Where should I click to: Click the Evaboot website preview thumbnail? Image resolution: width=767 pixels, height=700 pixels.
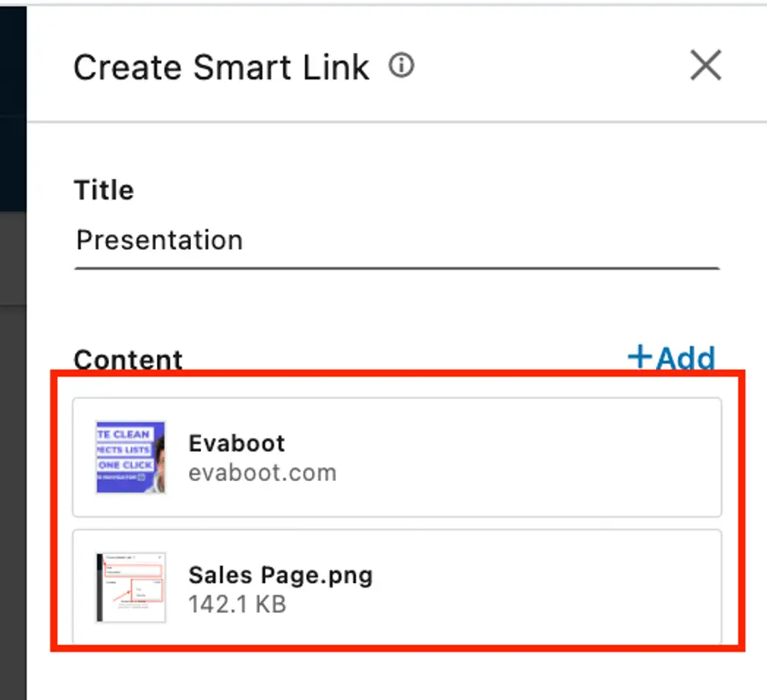(x=129, y=458)
